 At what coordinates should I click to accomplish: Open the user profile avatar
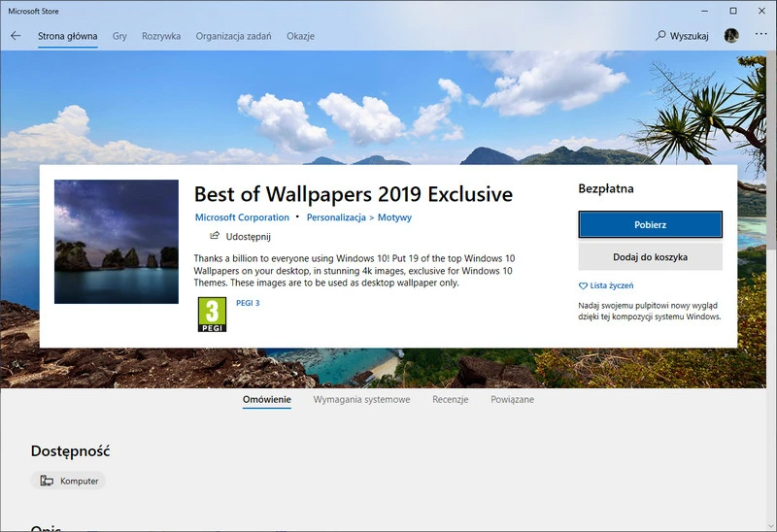(x=731, y=36)
